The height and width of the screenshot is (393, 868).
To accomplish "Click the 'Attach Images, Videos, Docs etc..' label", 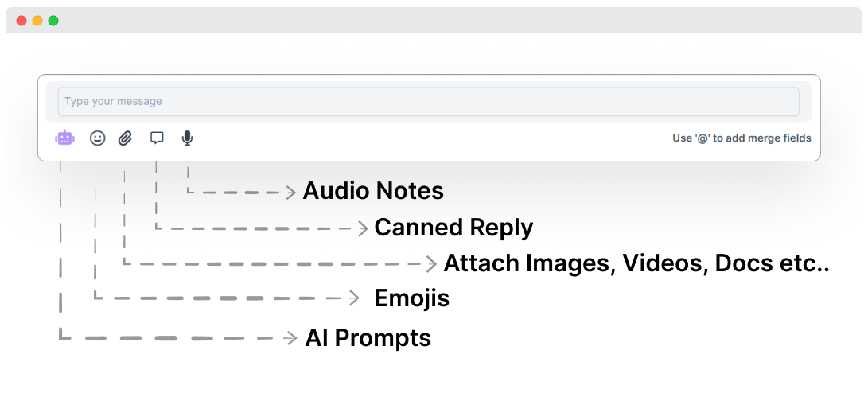I will pyautogui.click(x=636, y=263).
